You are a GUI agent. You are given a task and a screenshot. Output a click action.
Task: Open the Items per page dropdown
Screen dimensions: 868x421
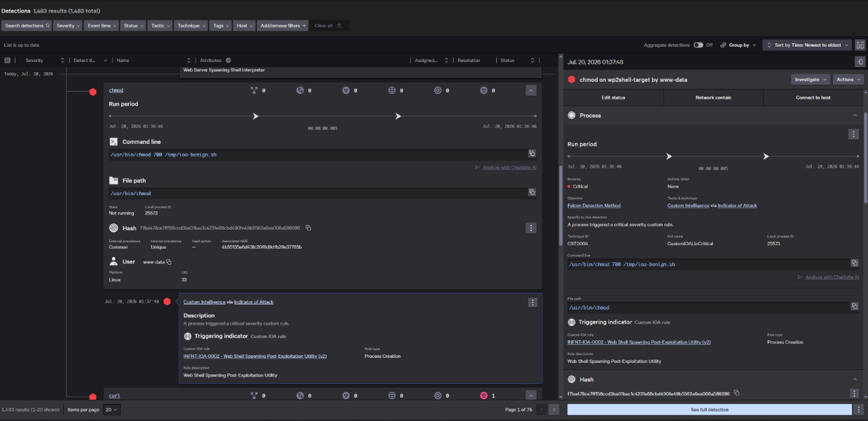click(112, 410)
